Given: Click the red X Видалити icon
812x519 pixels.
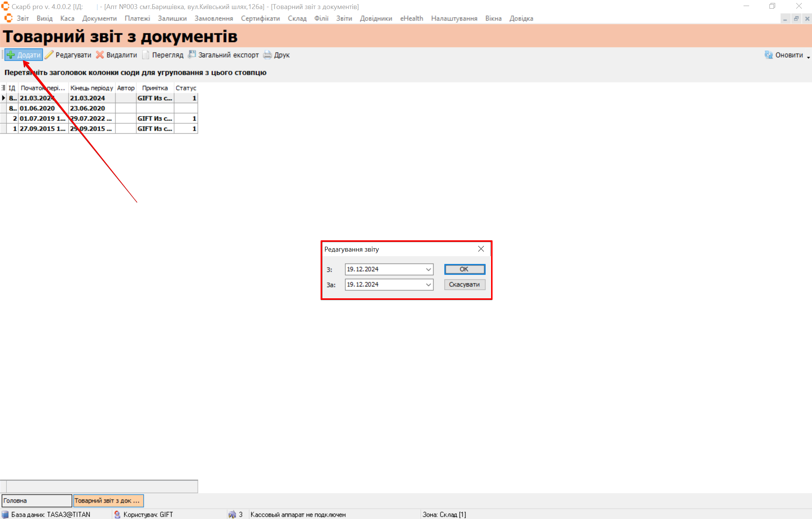Looking at the screenshot, I should (100, 55).
